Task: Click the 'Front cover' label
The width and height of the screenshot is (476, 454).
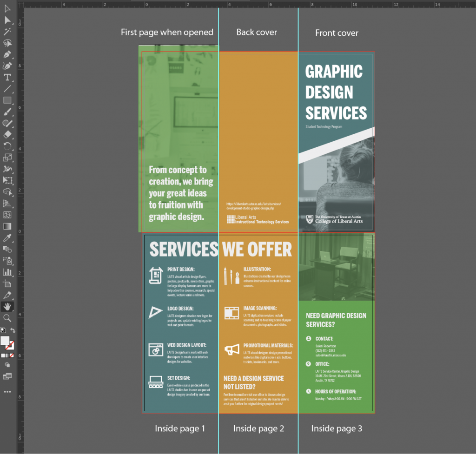Action: click(337, 33)
